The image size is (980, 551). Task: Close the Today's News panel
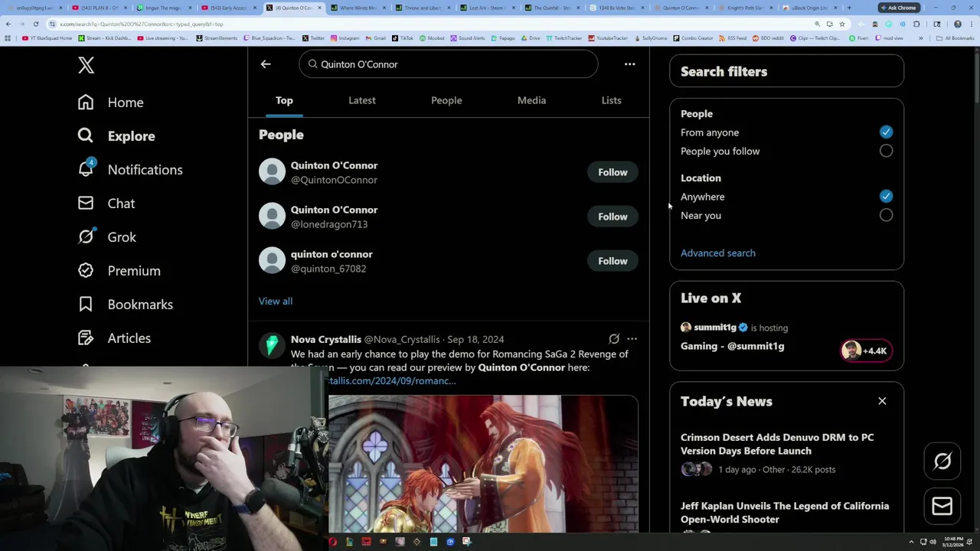point(882,401)
